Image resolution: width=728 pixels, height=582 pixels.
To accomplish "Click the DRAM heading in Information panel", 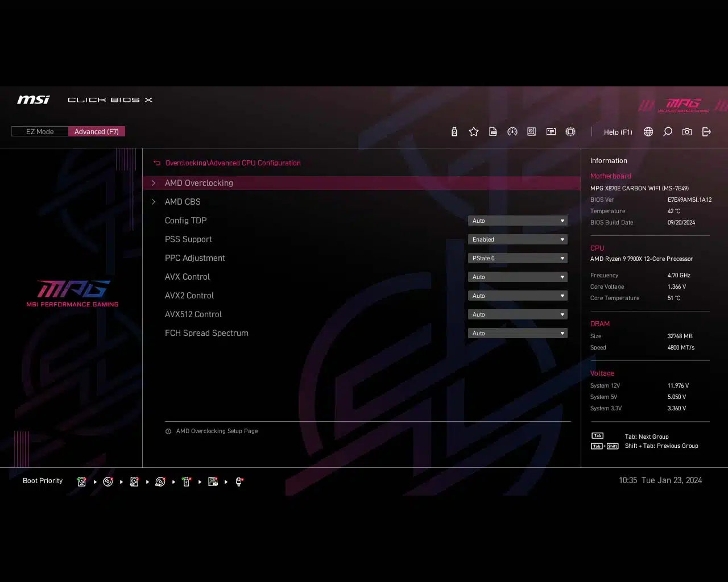I will [x=600, y=324].
